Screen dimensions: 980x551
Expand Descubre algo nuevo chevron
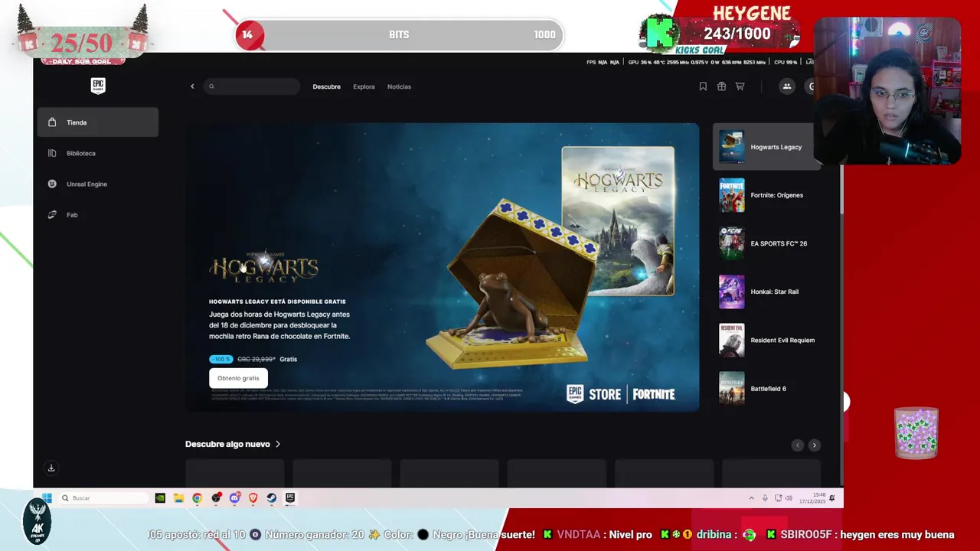278,444
